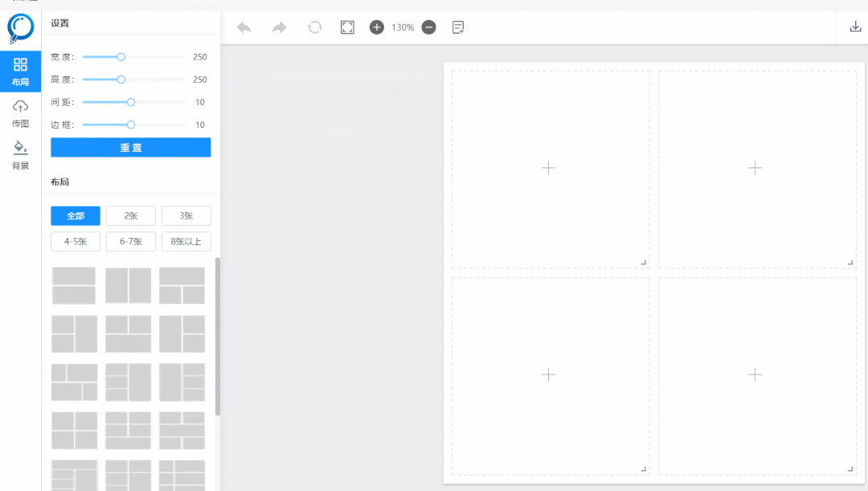Toggle fullscreen view icon

[347, 27]
